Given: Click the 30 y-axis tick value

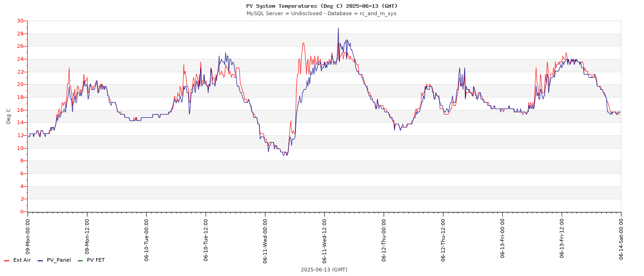Looking at the screenshot, I should pos(20,21).
